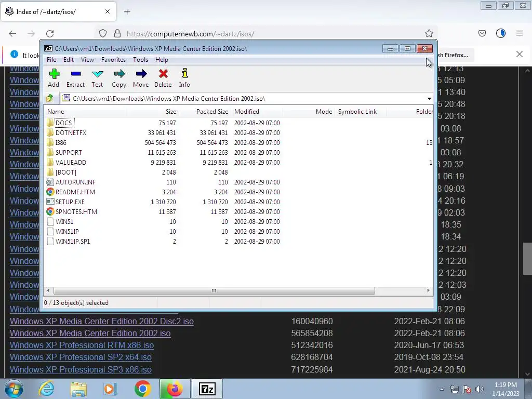Click the horizontal scrollbar left arrow
The height and width of the screenshot is (399, 532).
coord(48,291)
